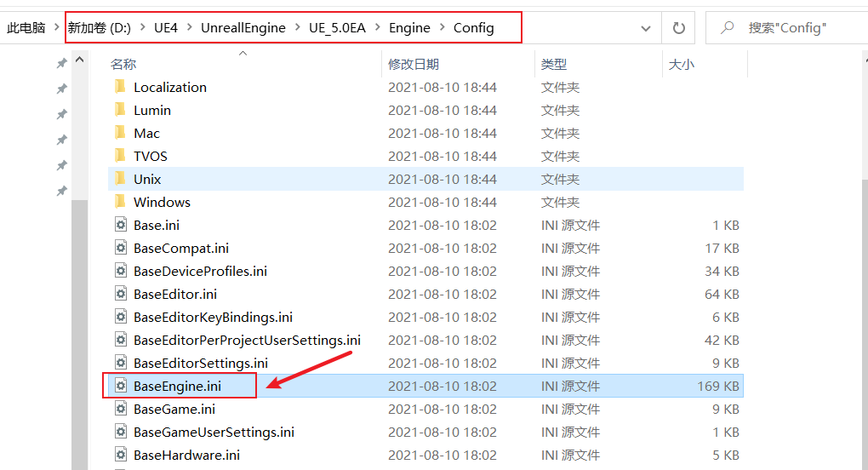Expand the chevron after 新加卷 (D:)
This screenshot has width=868, height=470.
pyautogui.click(x=143, y=27)
